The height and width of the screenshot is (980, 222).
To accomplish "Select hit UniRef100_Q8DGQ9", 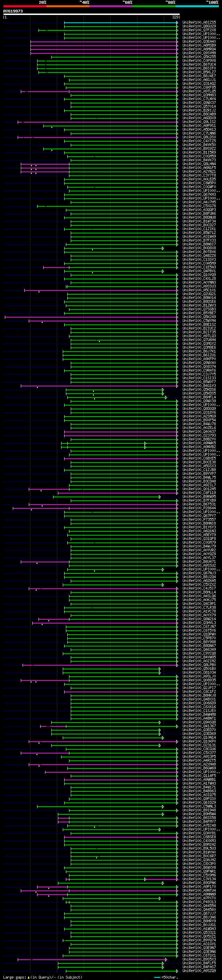I will (x=199, y=409).
